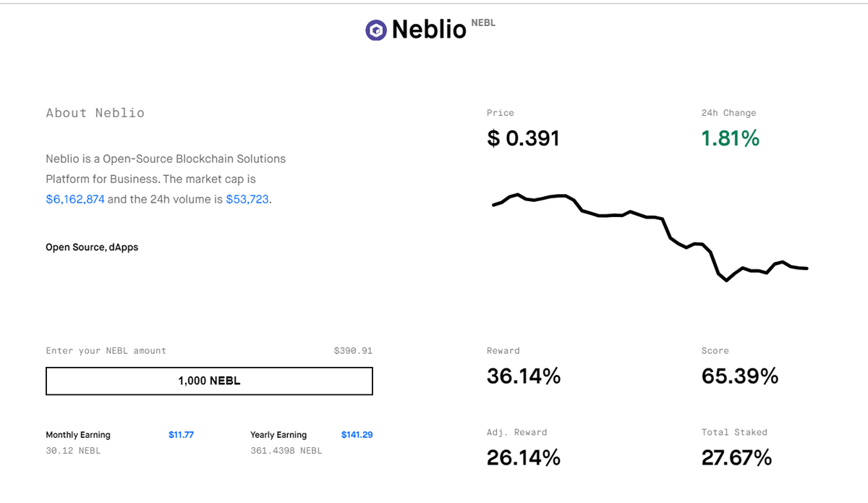Click the 1.81% 24h change value
Image resolution: width=868 pixels, height=503 pixels.
click(x=730, y=138)
